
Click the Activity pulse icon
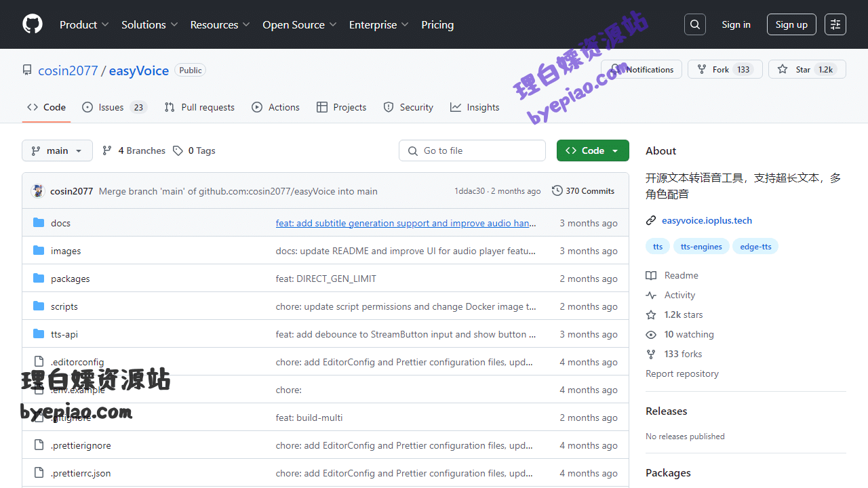(x=651, y=295)
